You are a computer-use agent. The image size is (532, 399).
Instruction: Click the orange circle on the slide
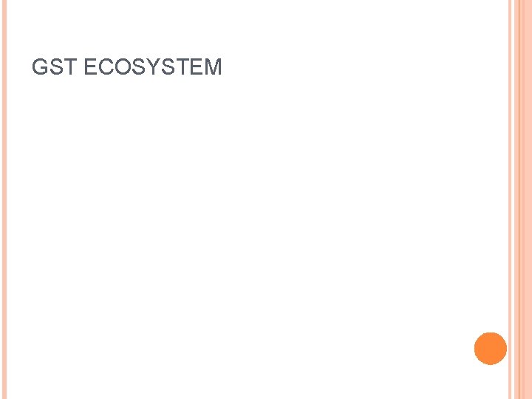click(x=491, y=349)
